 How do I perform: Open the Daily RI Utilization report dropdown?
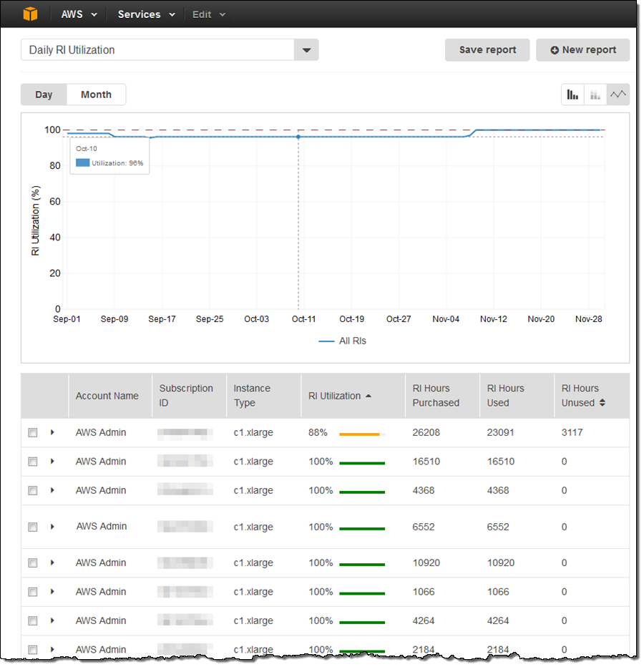[x=306, y=50]
